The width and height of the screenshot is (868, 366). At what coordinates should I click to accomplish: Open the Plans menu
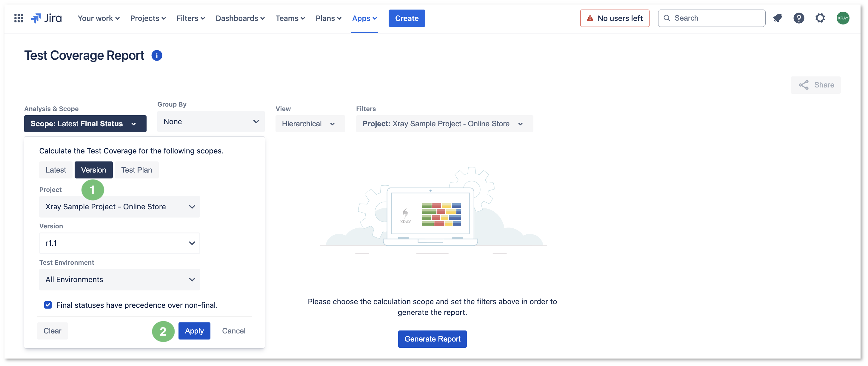[x=329, y=18]
